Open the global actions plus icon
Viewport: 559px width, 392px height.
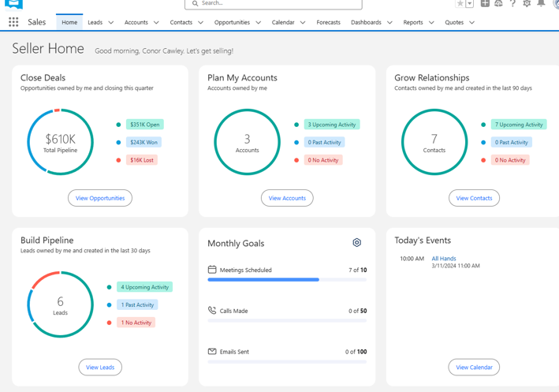pos(485,4)
